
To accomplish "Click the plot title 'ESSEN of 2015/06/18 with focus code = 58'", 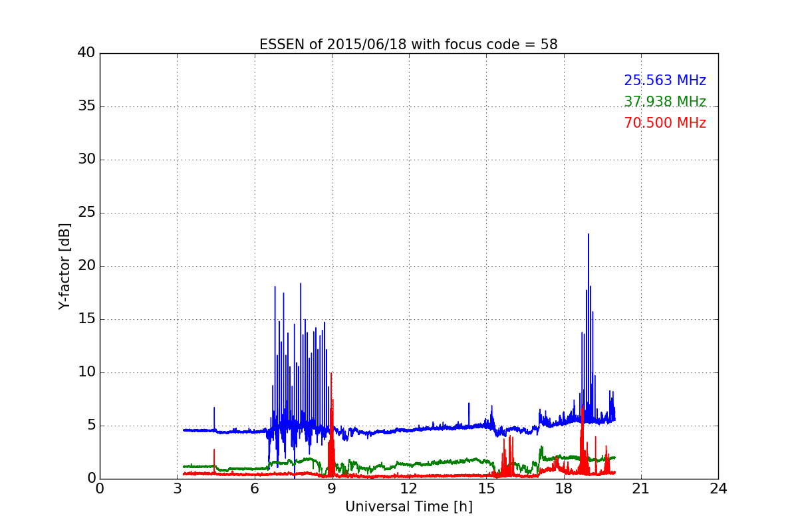I will (x=408, y=45).
